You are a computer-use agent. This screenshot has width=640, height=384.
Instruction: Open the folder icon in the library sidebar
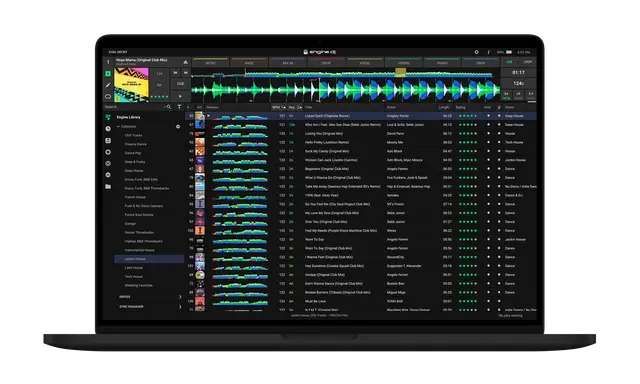click(108, 186)
